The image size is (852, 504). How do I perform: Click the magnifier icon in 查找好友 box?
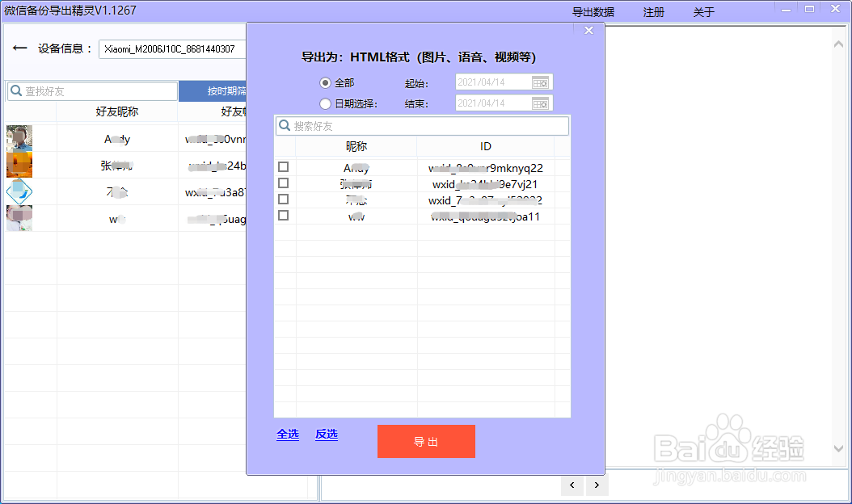pyautogui.click(x=16, y=90)
